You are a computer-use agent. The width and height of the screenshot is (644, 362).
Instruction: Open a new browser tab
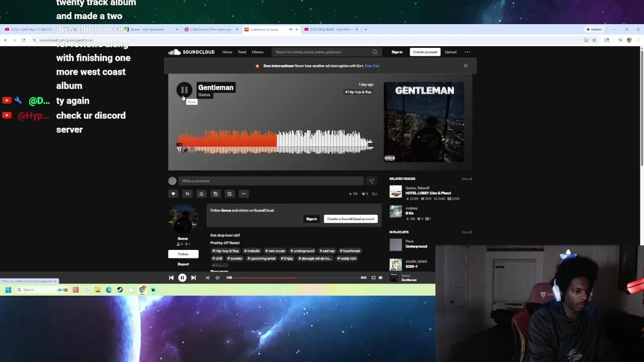coord(366,29)
